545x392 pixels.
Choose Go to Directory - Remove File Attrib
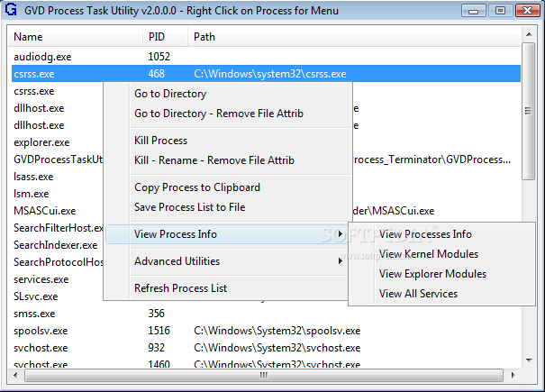[x=219, y=114]
